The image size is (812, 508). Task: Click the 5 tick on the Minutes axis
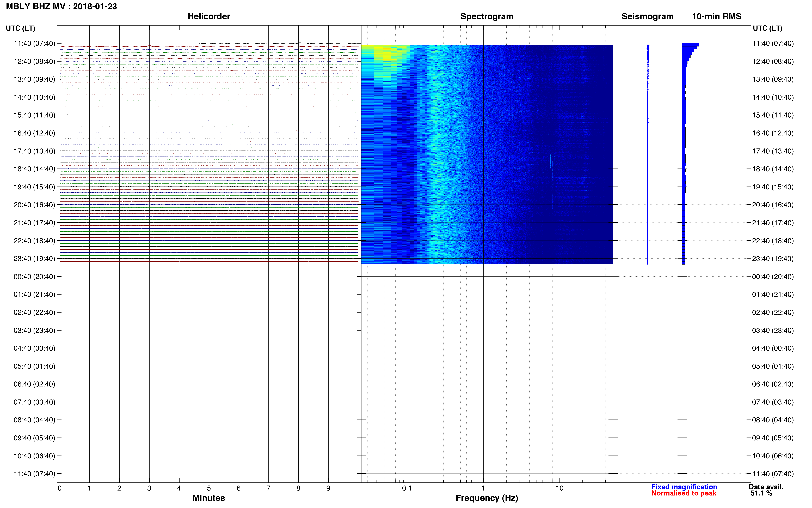[x=209, y=488]
